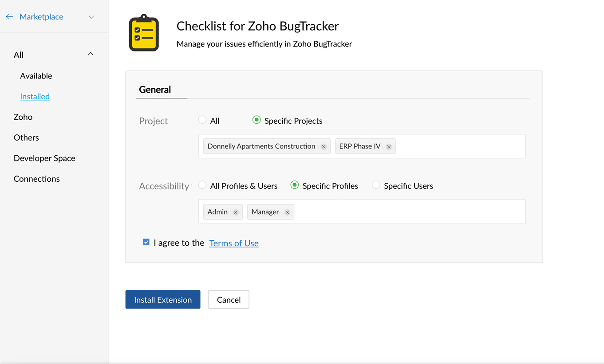Collapse the All section chevron
604x364 pixels.
point(91,54)
